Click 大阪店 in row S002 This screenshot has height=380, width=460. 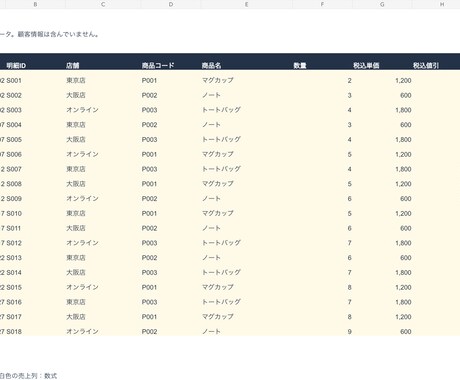click(x=76, y=95)
